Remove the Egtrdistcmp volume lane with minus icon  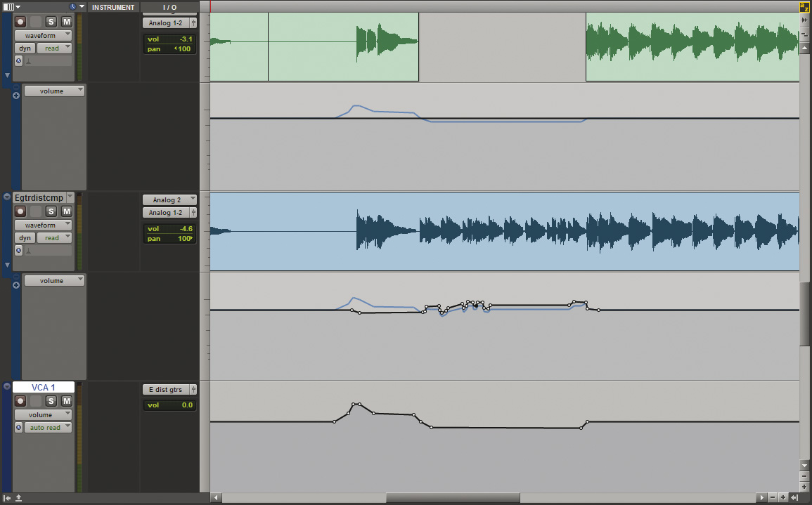coord(16,277)
